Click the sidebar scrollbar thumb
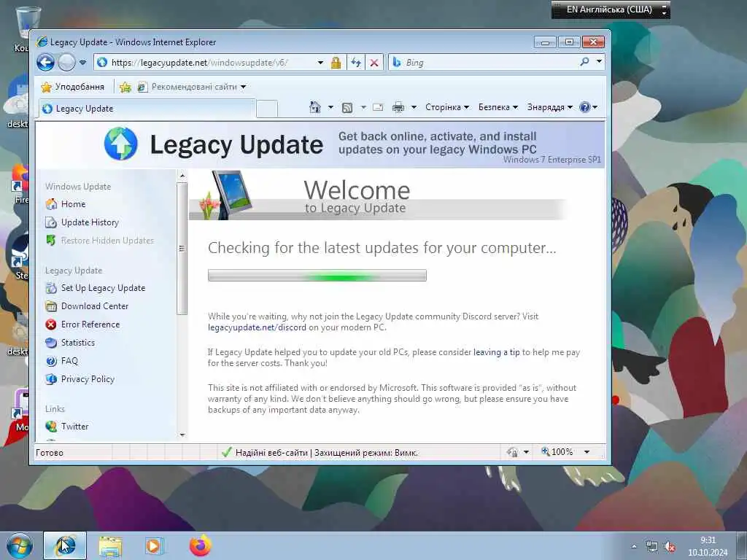The width and height of the screenshot is (747, 560). pyautogui.click(x=182, y=248)
